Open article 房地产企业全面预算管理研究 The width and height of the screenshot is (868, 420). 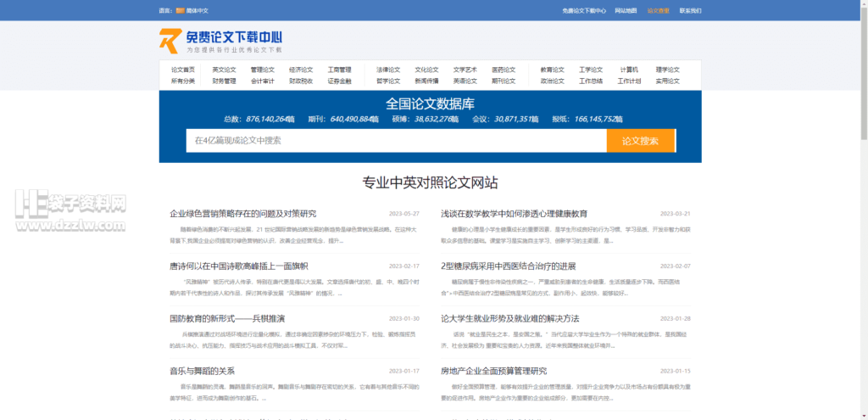click(494, 371)
